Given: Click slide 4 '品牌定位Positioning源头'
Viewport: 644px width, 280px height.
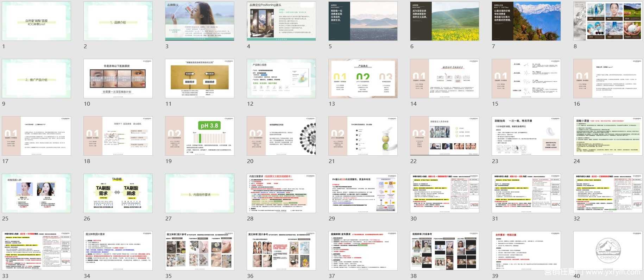Looking at the screenshot, I should tap(281, 21).
